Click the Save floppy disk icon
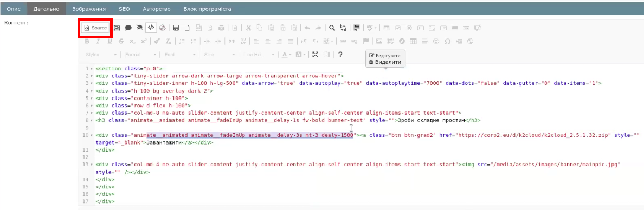This screenshot has height=210, width=644. tap(176, 28)
